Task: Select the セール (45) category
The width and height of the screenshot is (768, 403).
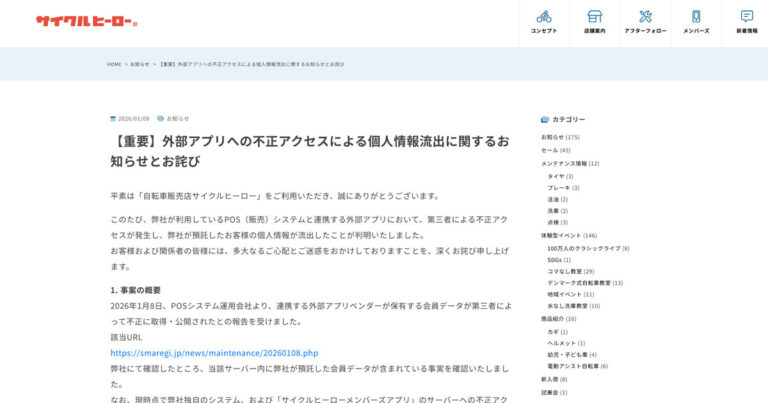Action: 555,150
